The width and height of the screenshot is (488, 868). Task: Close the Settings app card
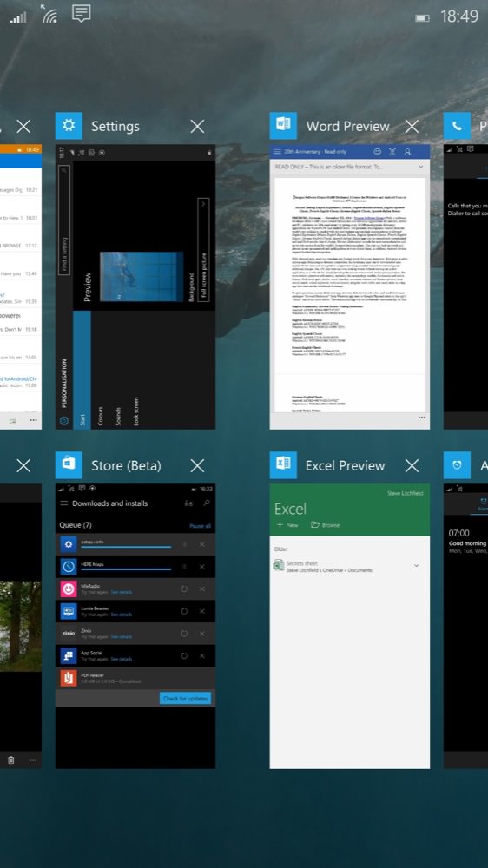point(197,126)
